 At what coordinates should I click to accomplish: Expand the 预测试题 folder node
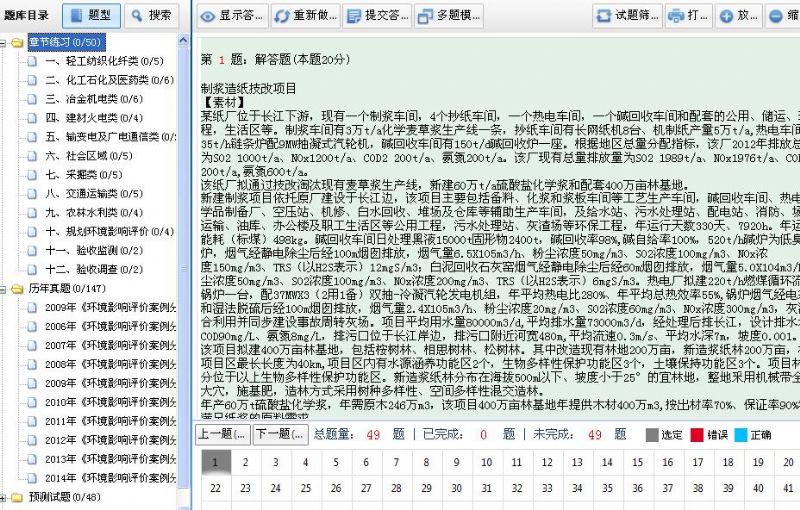pos(6,497)
